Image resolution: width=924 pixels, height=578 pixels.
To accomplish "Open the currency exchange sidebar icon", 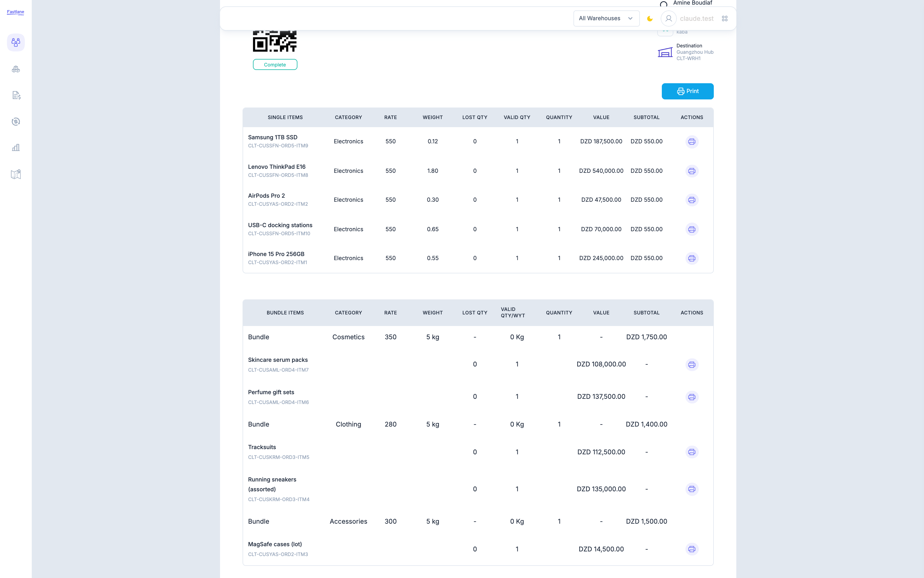I will tap(16, 122).
